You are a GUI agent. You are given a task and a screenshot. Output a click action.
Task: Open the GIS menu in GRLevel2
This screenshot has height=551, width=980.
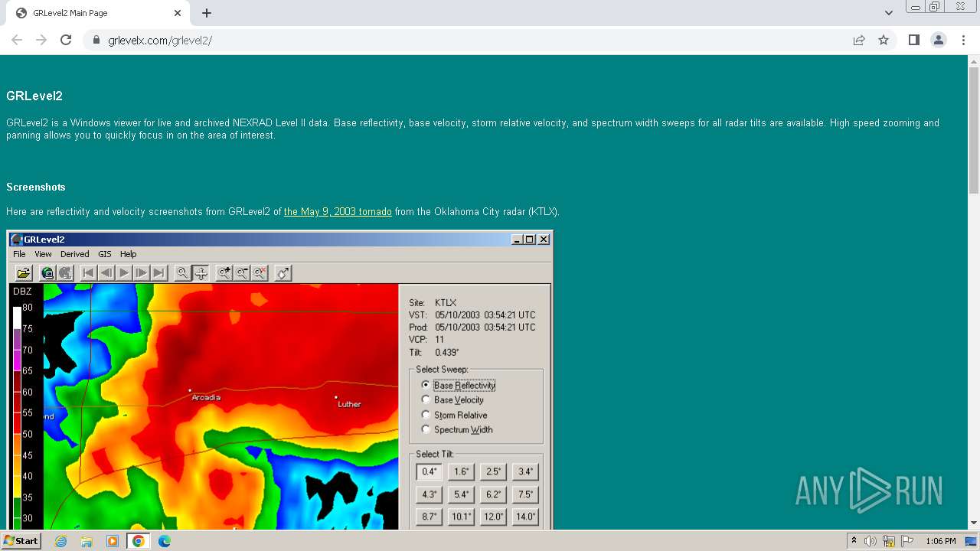pos(104,254)
